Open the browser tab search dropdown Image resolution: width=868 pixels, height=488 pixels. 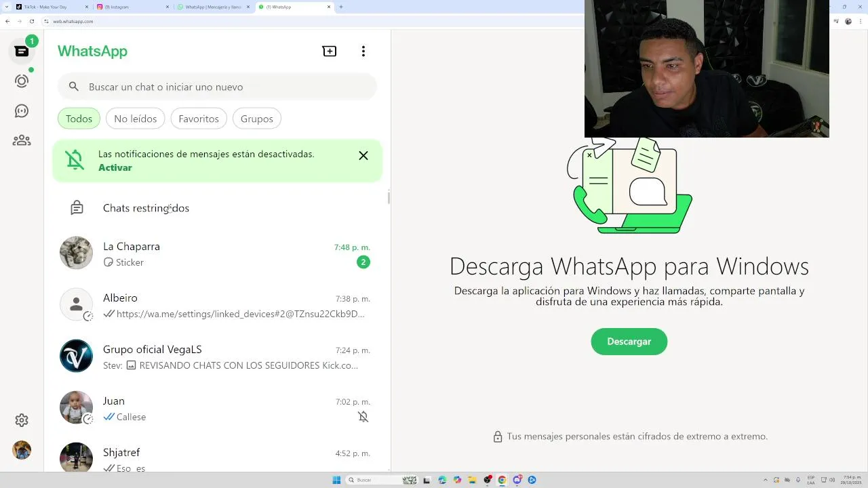coord(7,7)
